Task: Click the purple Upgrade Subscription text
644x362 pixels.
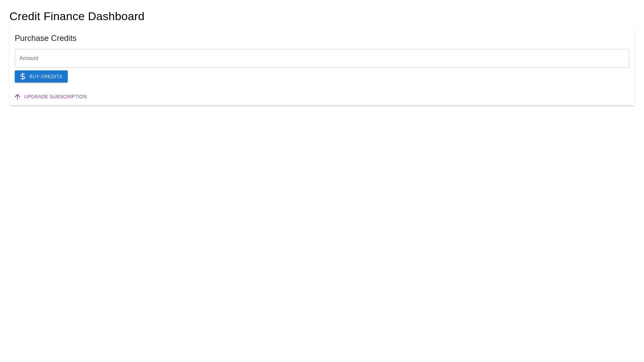Action: point(55,97)
